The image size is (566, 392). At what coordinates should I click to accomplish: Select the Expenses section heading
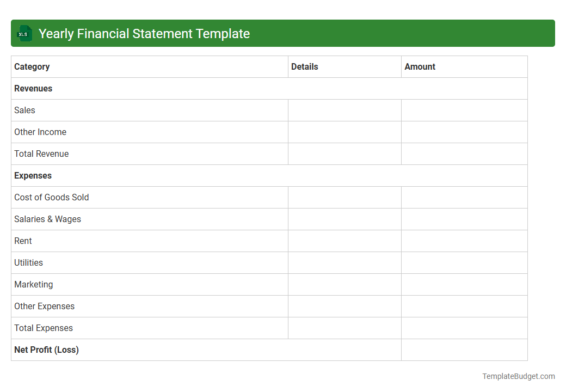[33, 175]
